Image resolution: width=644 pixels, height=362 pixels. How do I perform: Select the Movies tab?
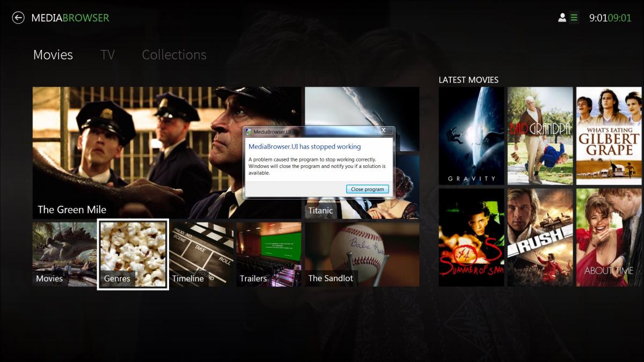click(53, 55)
